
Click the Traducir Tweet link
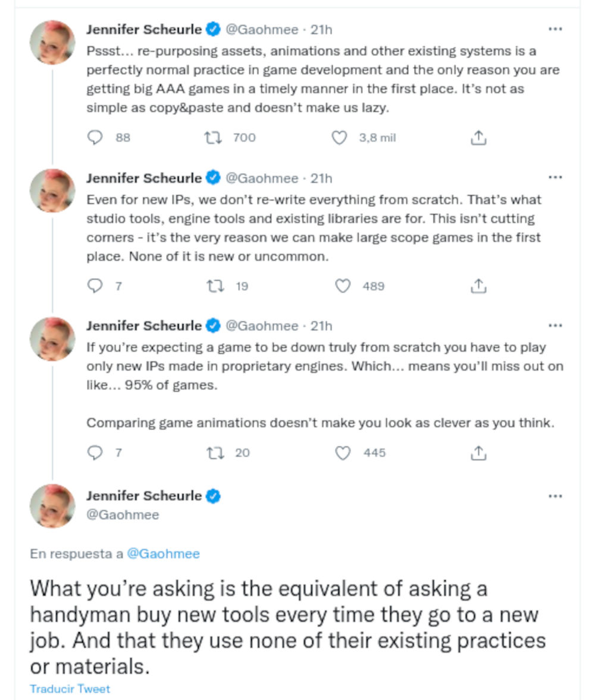[x=70, y=689]
